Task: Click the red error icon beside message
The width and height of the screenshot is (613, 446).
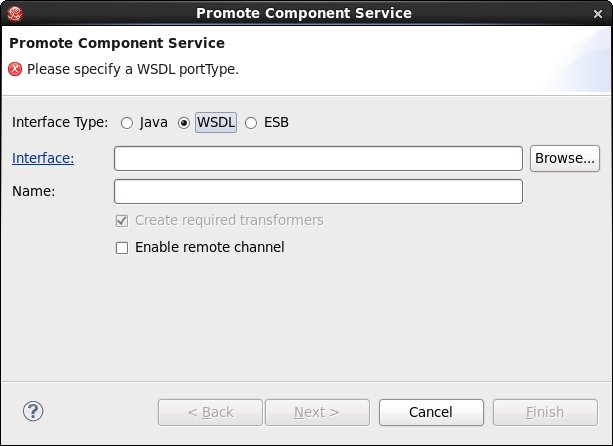Action: (15, 69)
